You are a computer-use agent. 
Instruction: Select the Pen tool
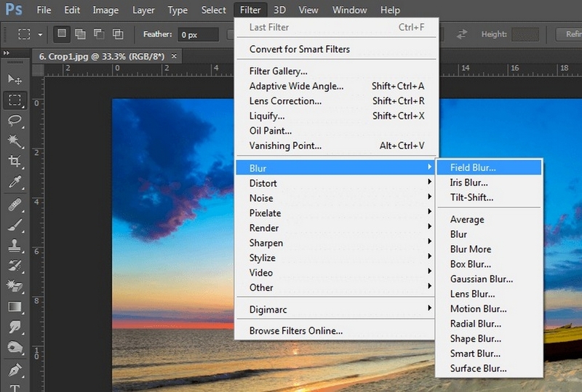point(15,369)
